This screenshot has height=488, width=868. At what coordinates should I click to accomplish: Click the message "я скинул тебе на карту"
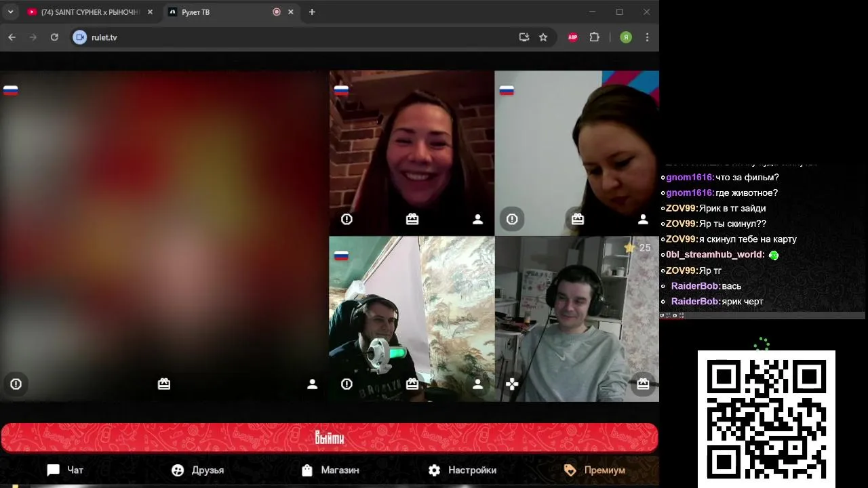click(x=748, y=239)
